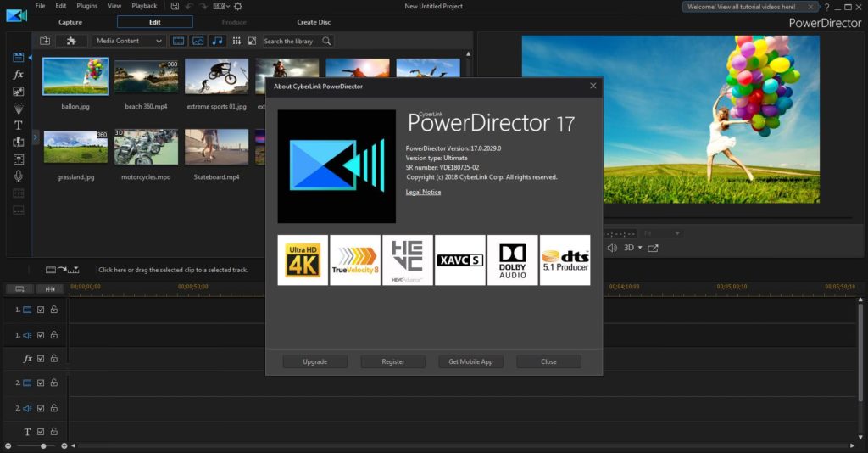
Task: Open the Title Room (T) in sidebar
Action: click(x=18, y=125)
